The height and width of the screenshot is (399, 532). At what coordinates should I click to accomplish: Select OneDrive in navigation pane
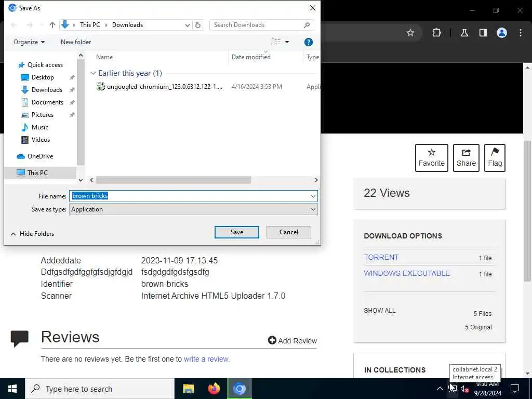click(x=40, y=156)
